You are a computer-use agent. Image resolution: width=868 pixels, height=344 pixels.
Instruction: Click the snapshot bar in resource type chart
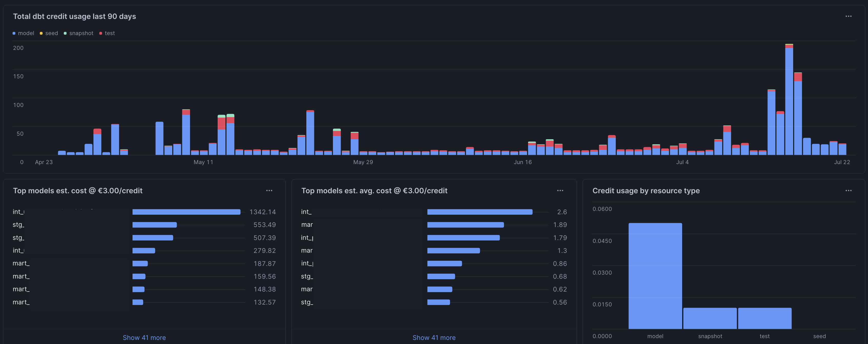tap(710, 318)
